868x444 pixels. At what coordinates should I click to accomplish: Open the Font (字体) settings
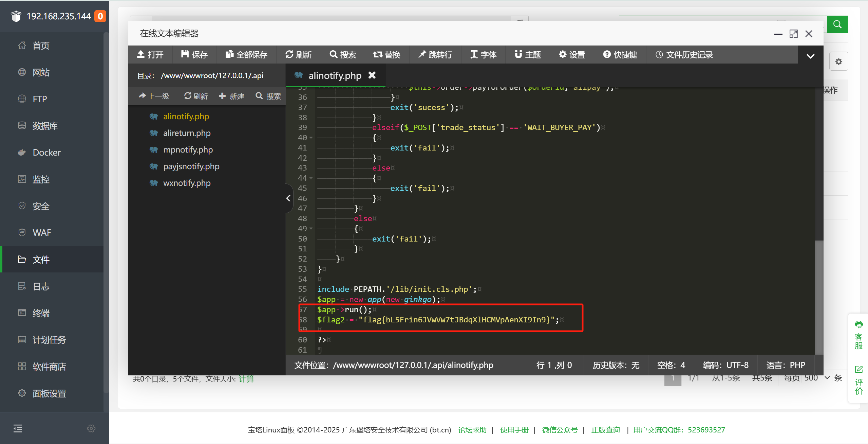click(484, 55)
